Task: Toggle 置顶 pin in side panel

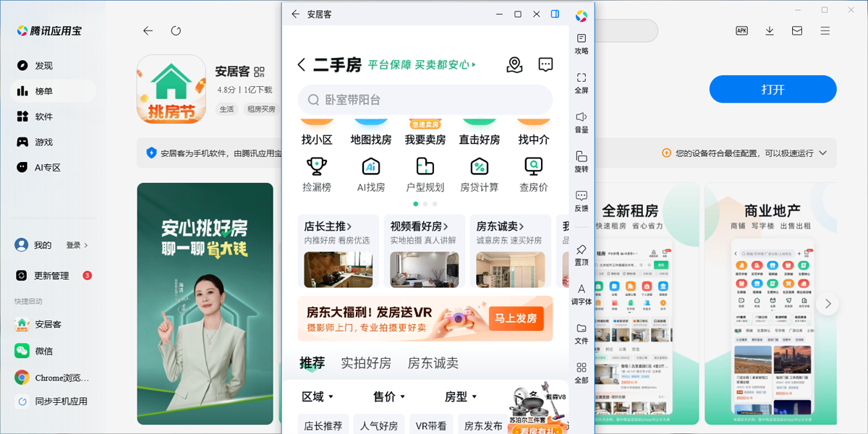Action: [582, 255]
